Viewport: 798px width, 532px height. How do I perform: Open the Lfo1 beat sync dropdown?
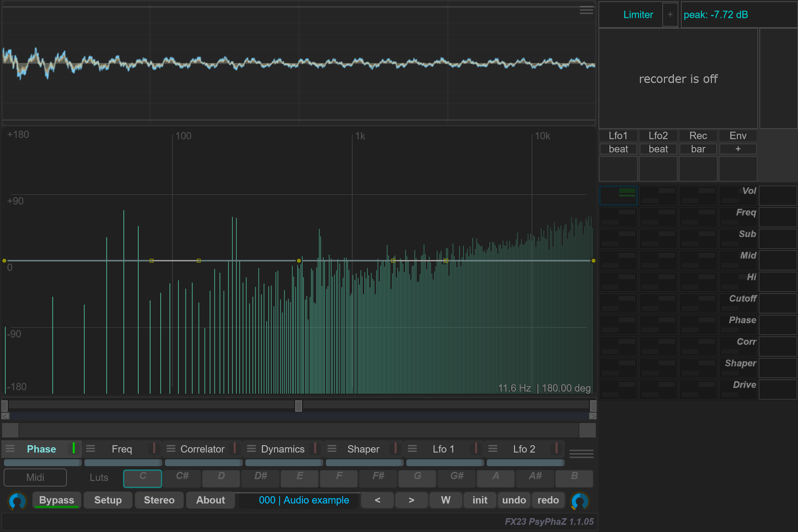[x=618, y=149]
